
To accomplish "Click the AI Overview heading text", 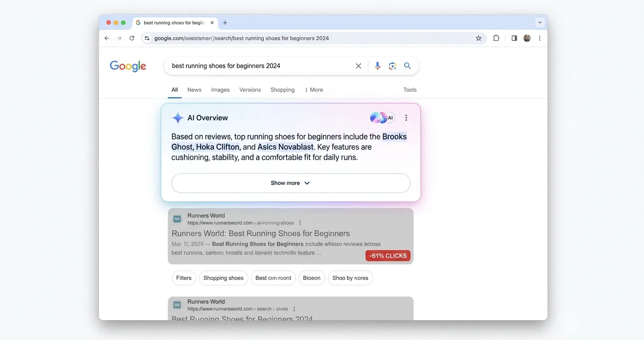I will tap(208, 118).
